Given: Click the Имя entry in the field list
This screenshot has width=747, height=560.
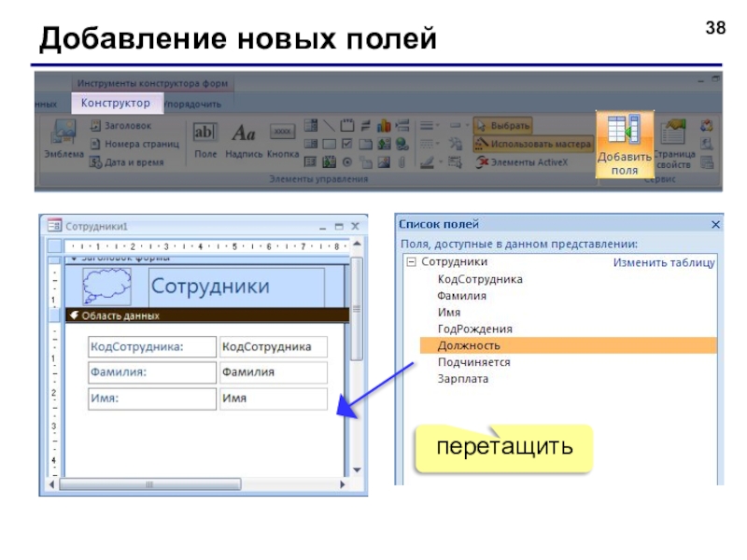Looking at the screenshot, I should point(449,313).
